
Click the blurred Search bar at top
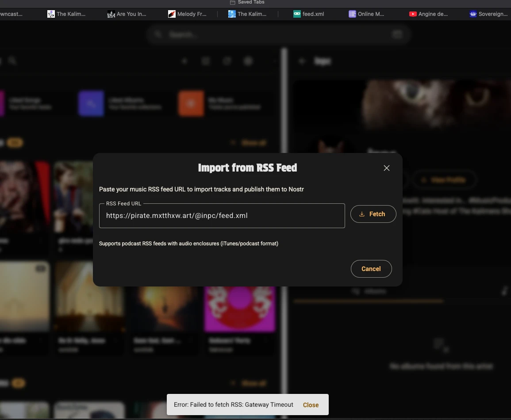279,34
